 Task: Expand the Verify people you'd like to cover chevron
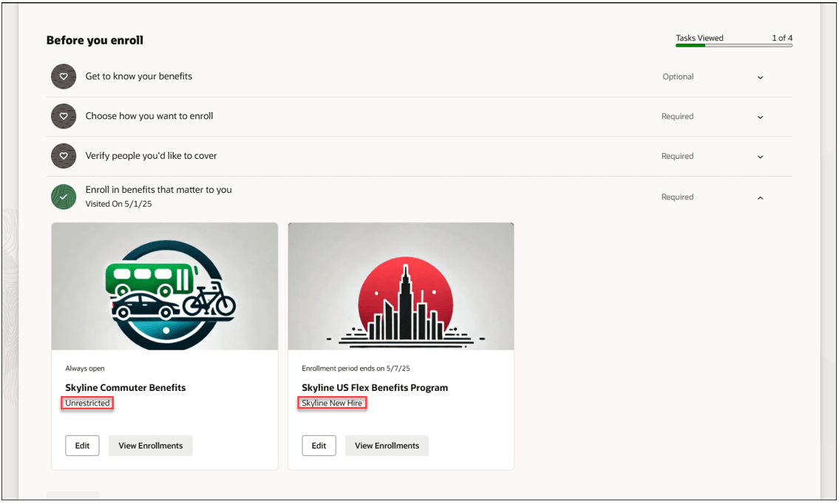(x=760, y=157)
